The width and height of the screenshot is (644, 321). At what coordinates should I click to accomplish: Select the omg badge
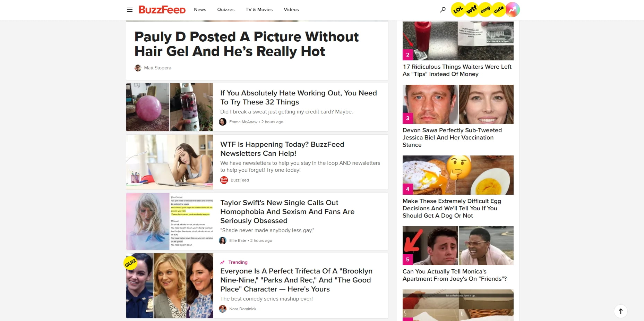click(x=485, y=10)
